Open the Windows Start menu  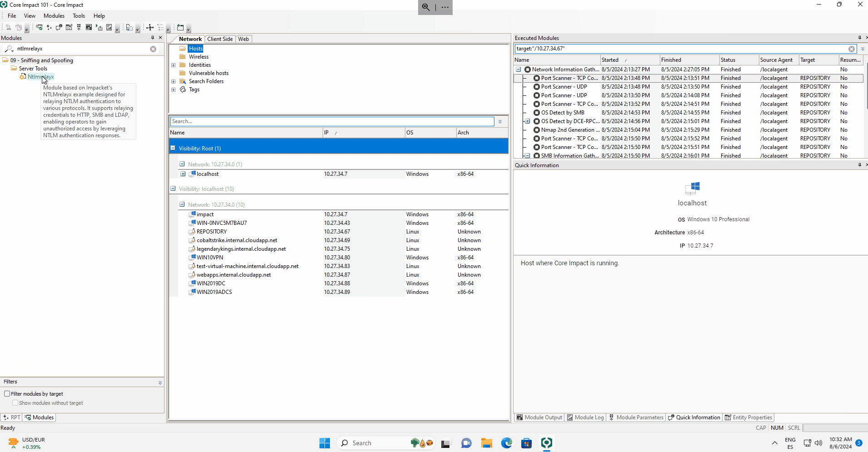click(324, 443)
